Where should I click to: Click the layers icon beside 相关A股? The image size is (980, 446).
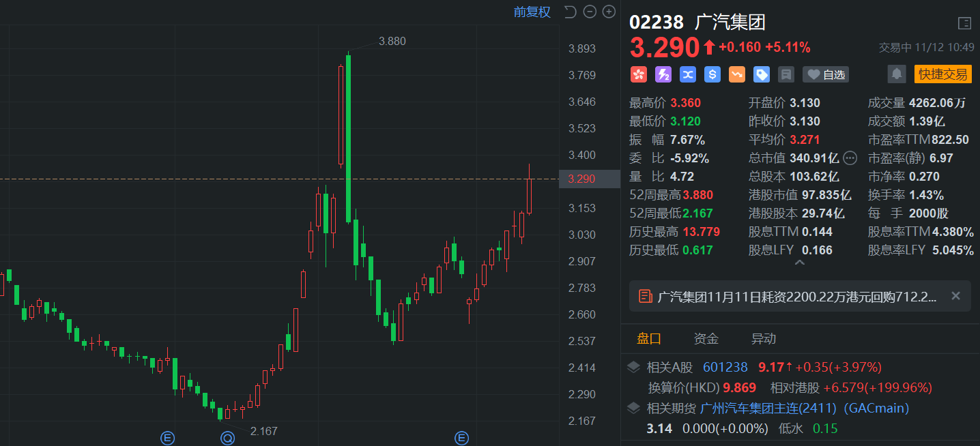[634, 368]
